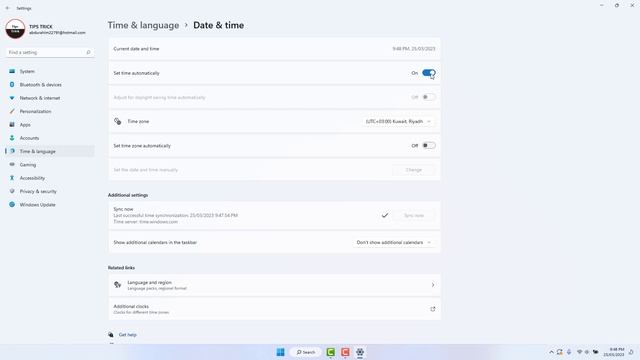Click the Windows Start button
Viewport: 640px width, 360px height.
point(280,352)
